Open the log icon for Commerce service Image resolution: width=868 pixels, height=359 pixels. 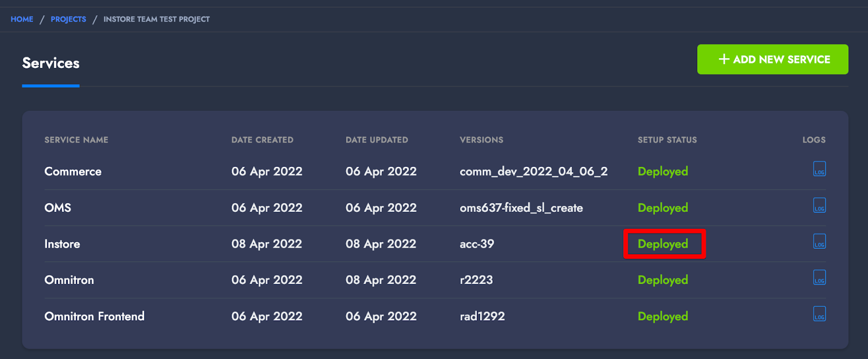pos(819,169)
